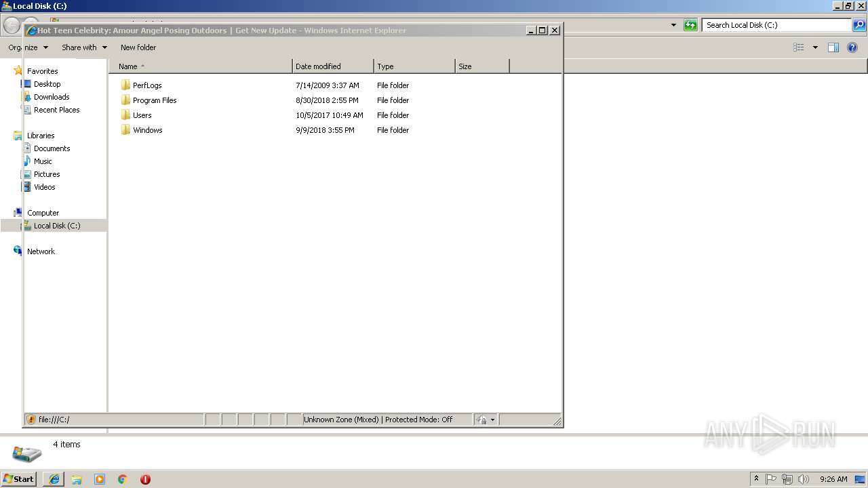The width and height of the screenshot is (868, 488).
Task: Restore the Local Disk (C:) Explorer window
Action: click(848, 6)
